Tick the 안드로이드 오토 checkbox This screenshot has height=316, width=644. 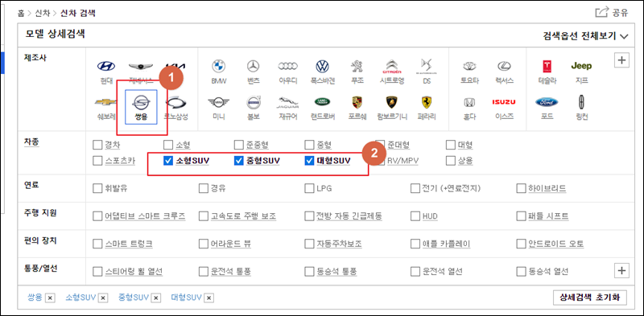point(521,244)
